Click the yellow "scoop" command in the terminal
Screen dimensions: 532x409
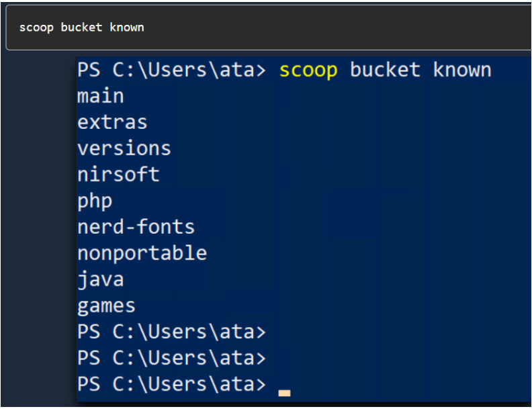coord(308,70)
